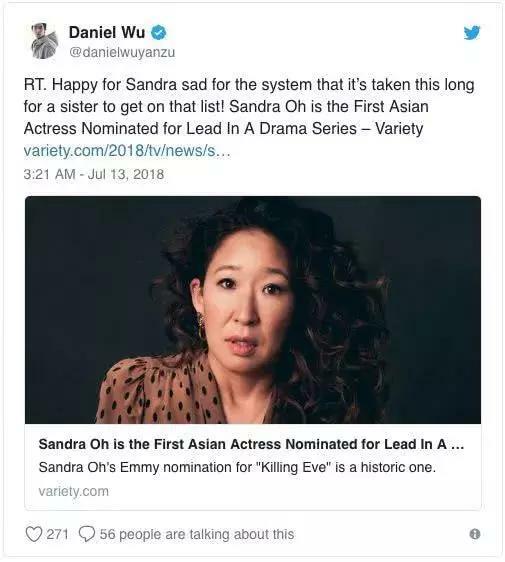505x562 pixels.
Task: Open the Sandra Oh article photo
Action: (253, 310)
